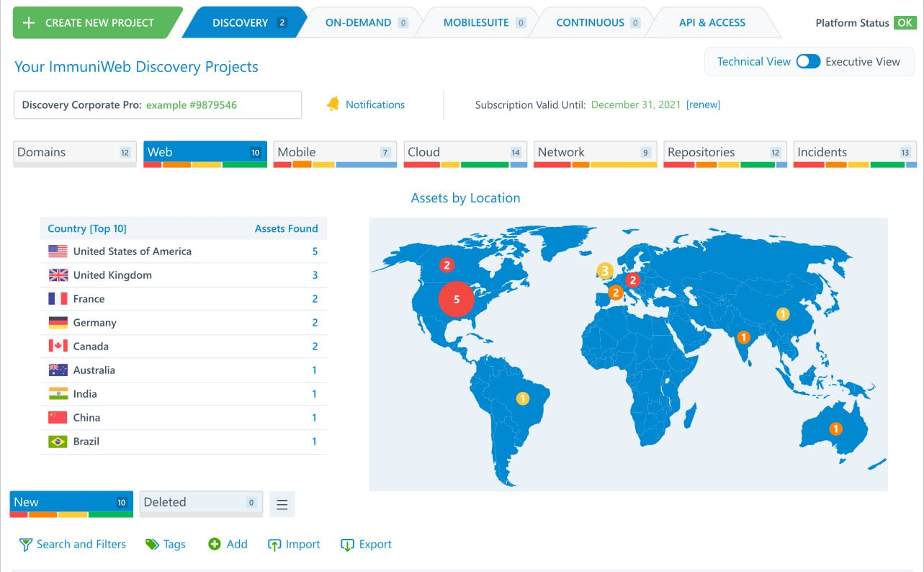Open the hamburger list menu button

pos(282,505)
